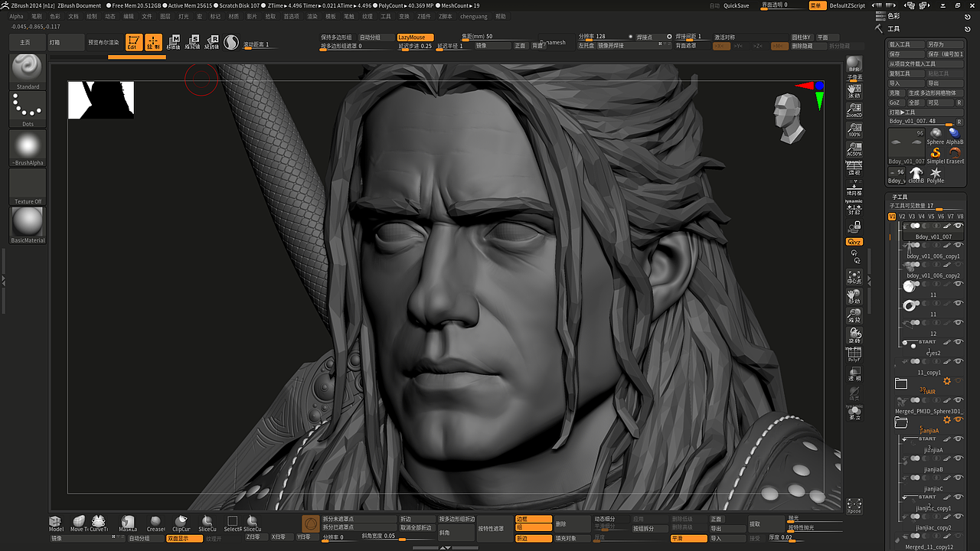Adjust the 子工具可见数量 17 slider
980x551 pixels.
pos(926,206)
